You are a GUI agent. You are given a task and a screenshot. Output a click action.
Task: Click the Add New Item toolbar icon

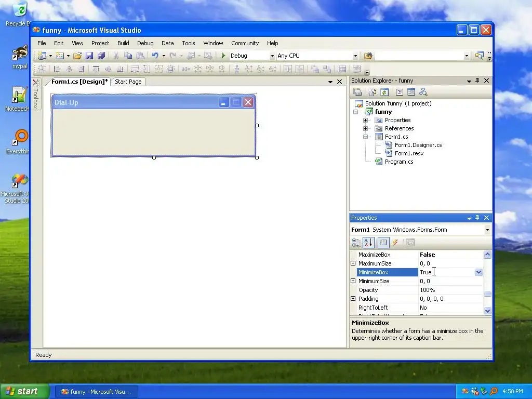tap(60, 56)
